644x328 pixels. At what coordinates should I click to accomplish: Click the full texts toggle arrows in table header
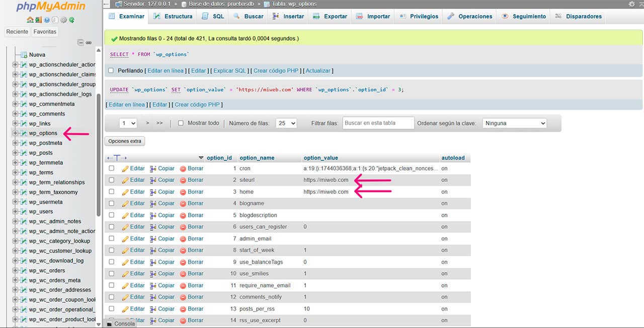tap(117, 158)
